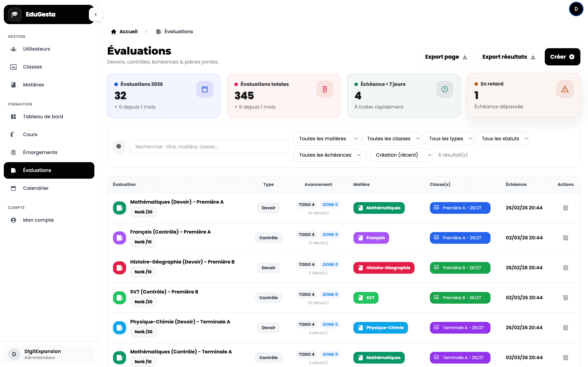
Task: Click the calendar icon in Évaluations 2026 card
Action: tap(204, 89)
